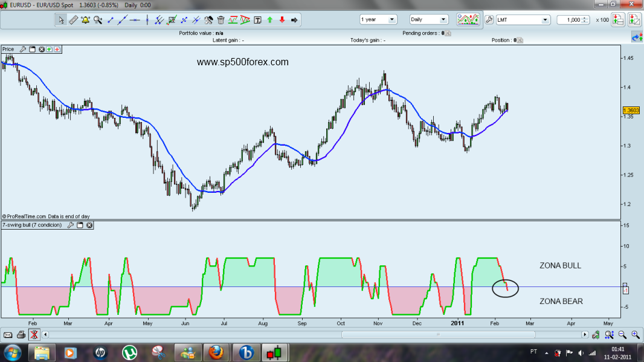Click Price panel red down arrow icon

point(57,50)
